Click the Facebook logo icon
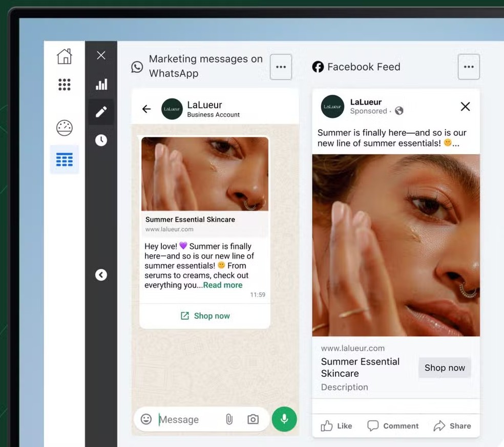Screen dimensions: 504x447 318,67
